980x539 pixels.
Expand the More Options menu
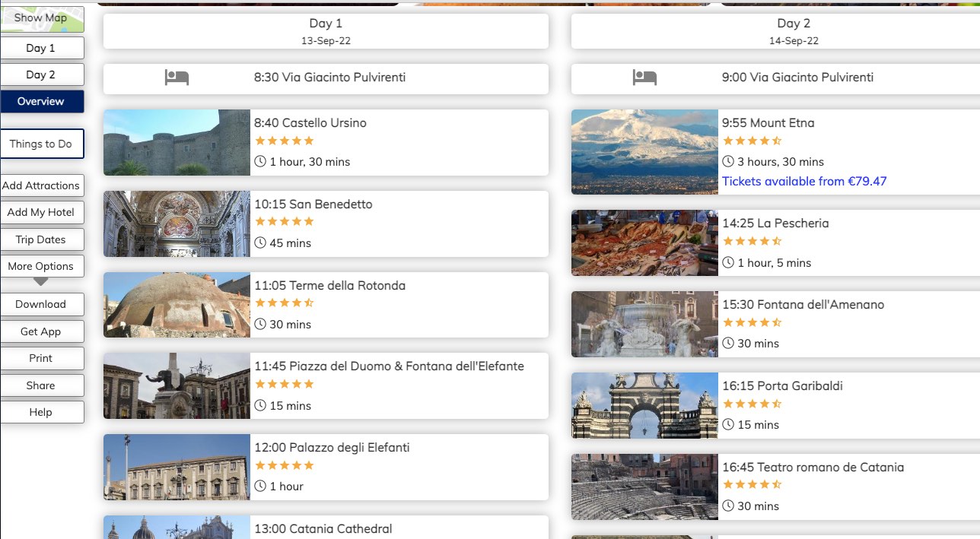[41, 267]
